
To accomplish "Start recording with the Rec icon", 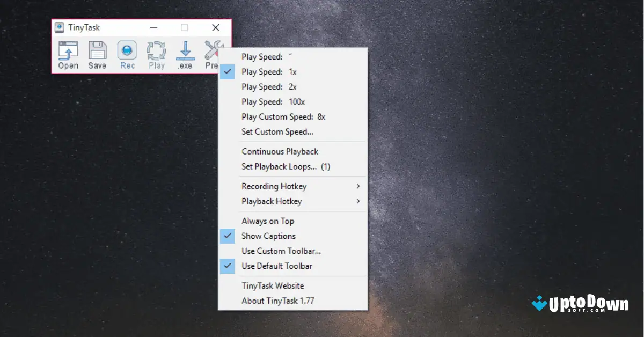I will 127,54.
